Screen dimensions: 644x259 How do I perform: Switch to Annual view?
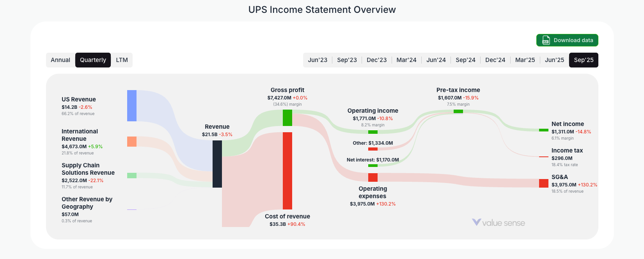point(60,60)
